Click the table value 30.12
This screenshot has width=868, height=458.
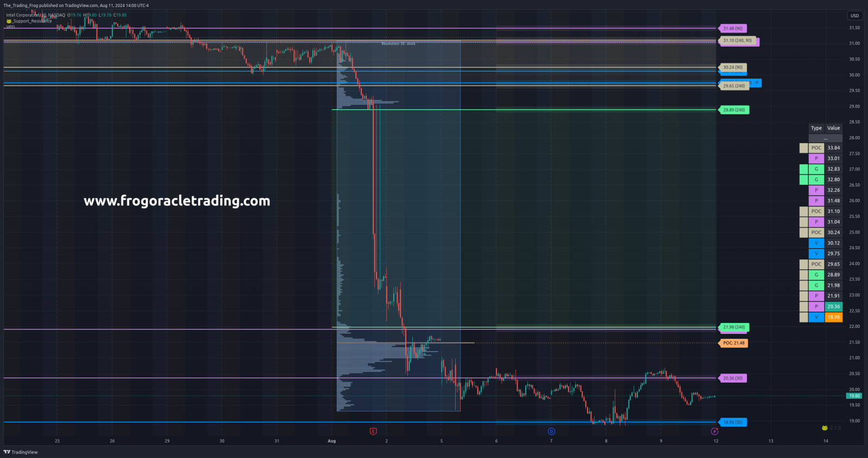[834, 243]
